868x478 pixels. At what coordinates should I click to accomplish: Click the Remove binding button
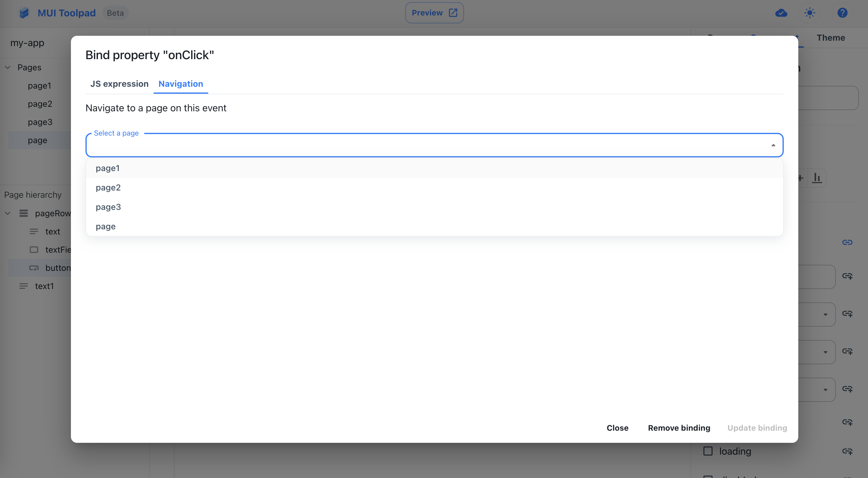click(679, 428)
